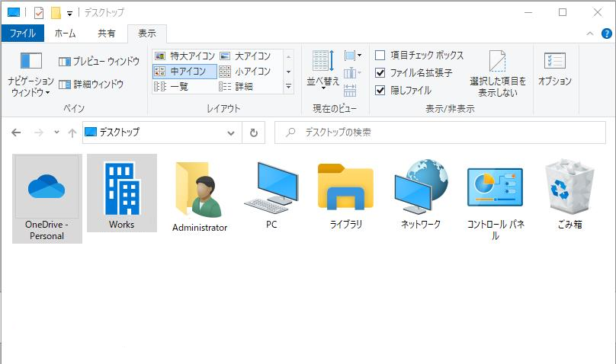Click the new folder quick access icon
This screenshot has height=364, width=616.
[x=56, y=13]
